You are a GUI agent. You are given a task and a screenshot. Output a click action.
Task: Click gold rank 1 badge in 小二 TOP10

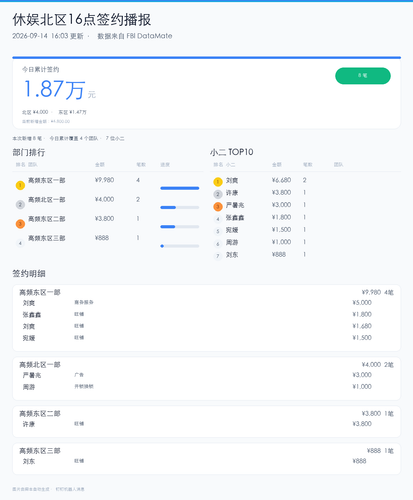click(x=218, y=182)
